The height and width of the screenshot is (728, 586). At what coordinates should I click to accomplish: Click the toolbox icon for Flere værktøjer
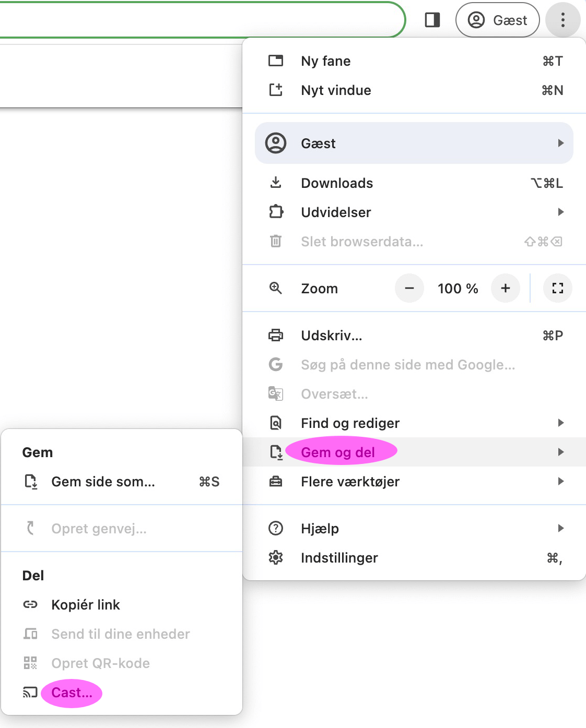coord(276,481)
